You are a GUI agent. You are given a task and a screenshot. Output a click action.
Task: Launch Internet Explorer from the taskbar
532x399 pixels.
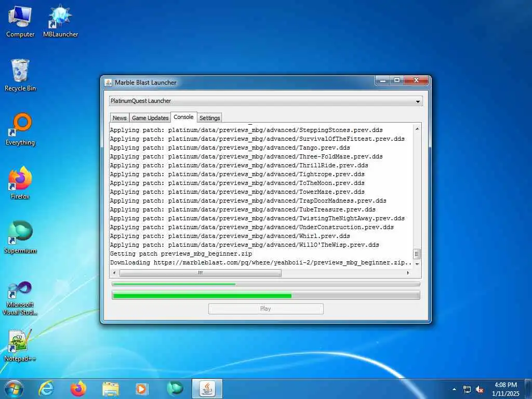pyautogui.click(x=46, y=389)
